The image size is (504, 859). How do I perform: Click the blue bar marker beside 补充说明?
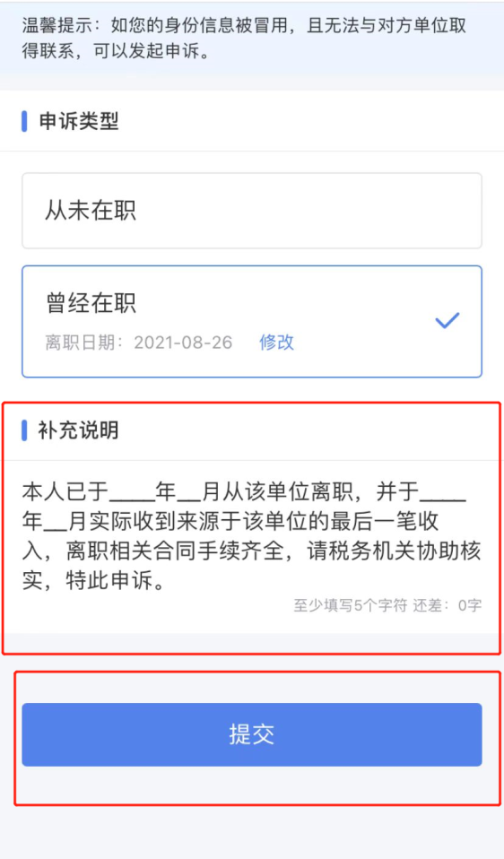coord(24,430)
